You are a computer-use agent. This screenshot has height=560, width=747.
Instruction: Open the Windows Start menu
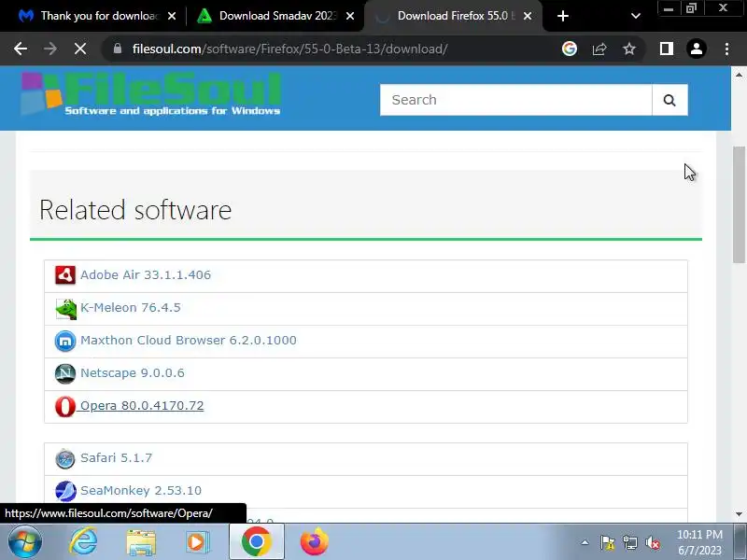25,542
